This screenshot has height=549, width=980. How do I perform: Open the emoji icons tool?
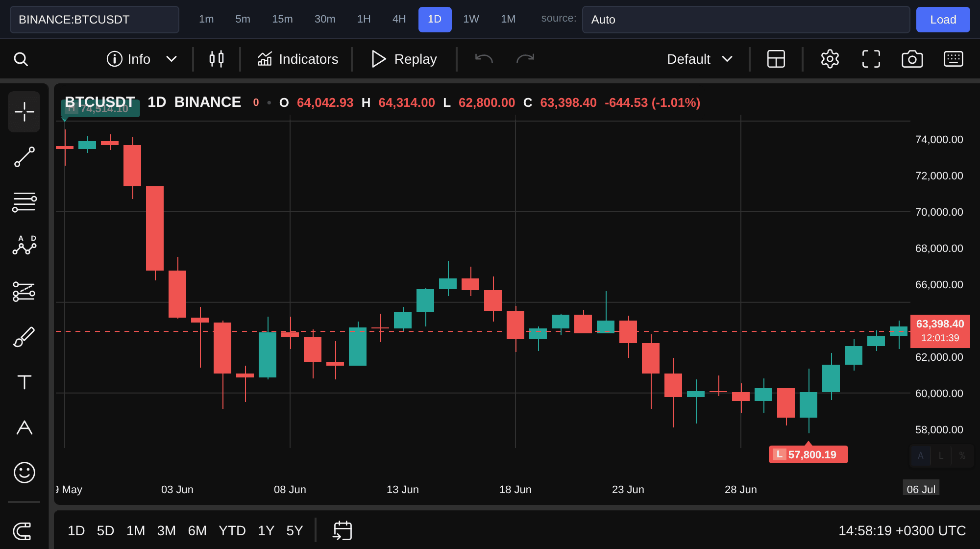24,473
